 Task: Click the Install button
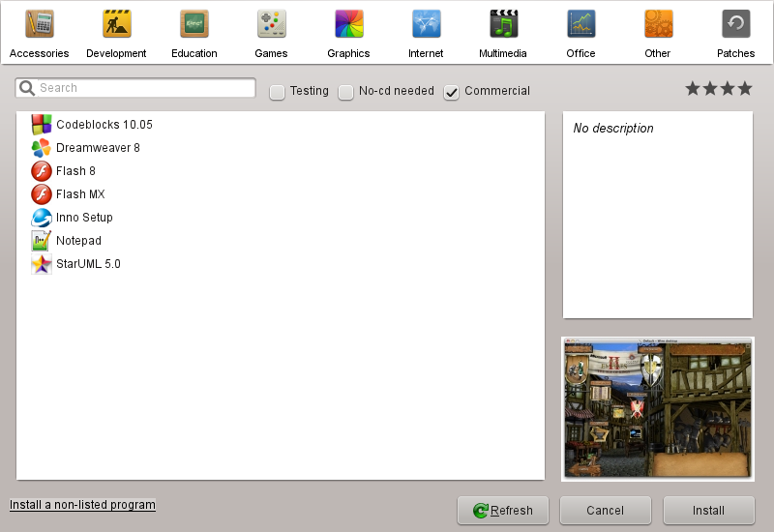click(709, 511)
